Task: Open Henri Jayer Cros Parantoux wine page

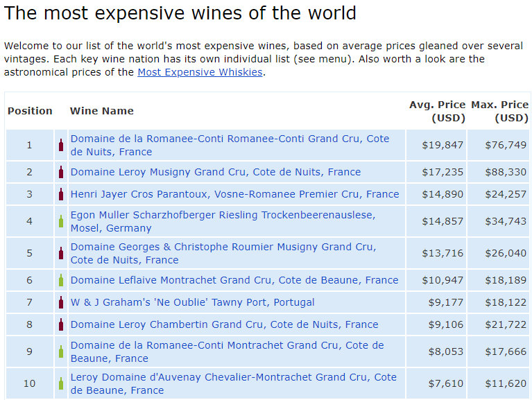Action: [234, 194]
